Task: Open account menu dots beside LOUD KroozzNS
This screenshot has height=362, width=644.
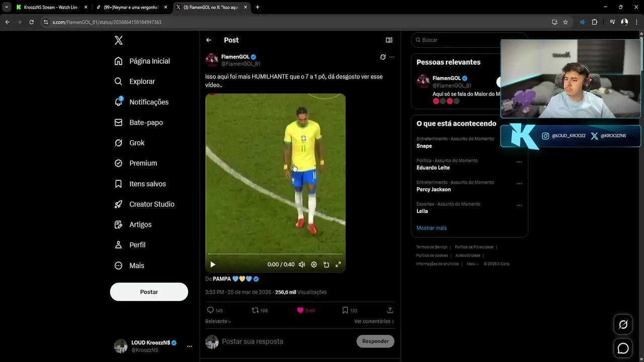Action: [190, 346]
